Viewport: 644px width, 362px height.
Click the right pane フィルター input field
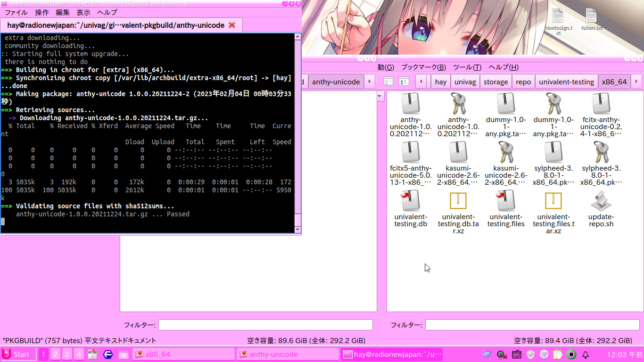coord(532,325)
